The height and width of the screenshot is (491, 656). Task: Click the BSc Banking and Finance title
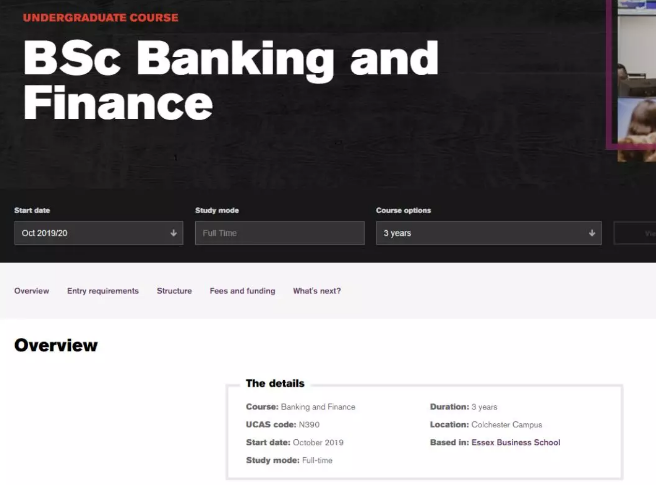(231, 79)
